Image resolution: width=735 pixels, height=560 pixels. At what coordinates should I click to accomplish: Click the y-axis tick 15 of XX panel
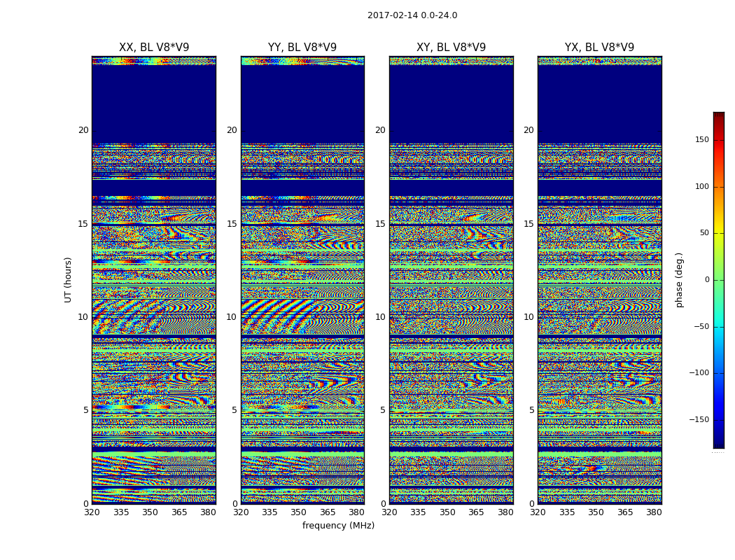pos(83,223)
